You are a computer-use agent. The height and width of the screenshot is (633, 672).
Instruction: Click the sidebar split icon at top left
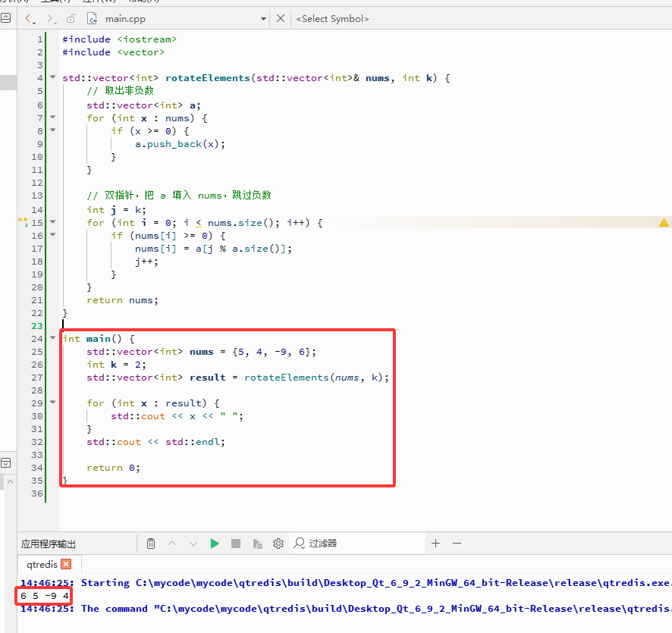coord(5,18)
